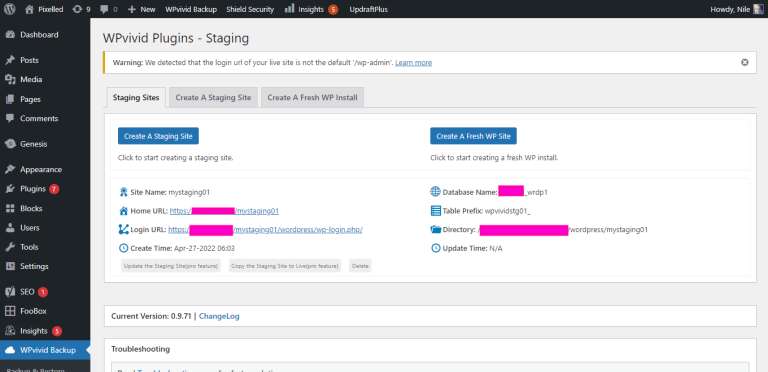Open the Pixelled site home link

pyautogui.click(x=44, y=9)
